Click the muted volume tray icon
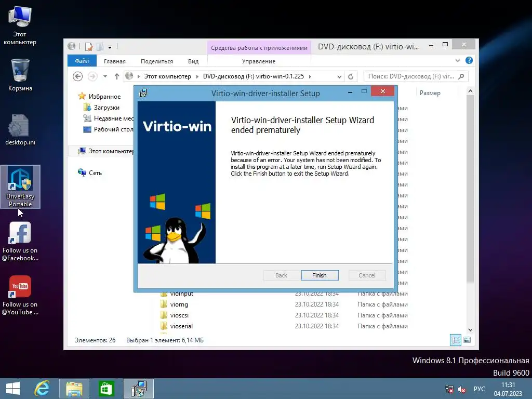 click(x=461, y=389)
